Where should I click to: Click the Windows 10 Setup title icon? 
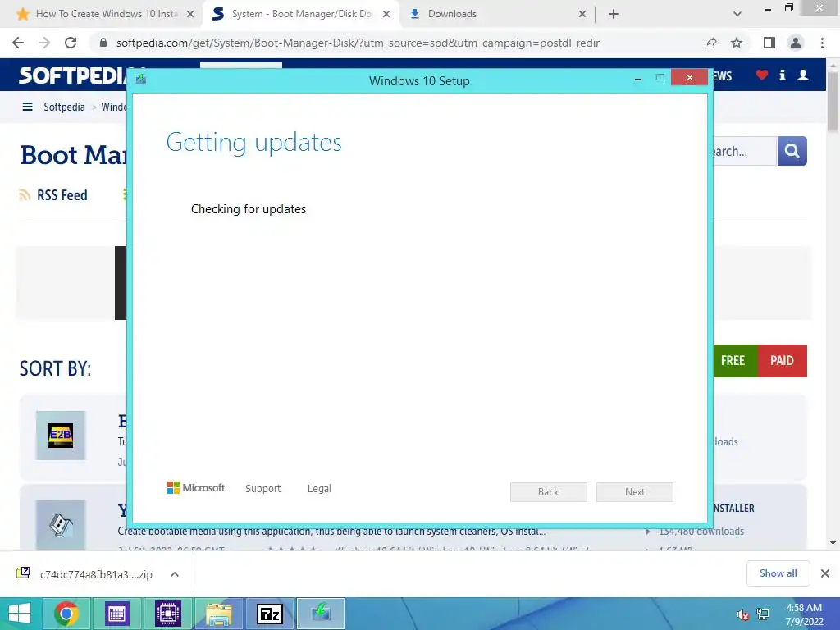(141, 80)
